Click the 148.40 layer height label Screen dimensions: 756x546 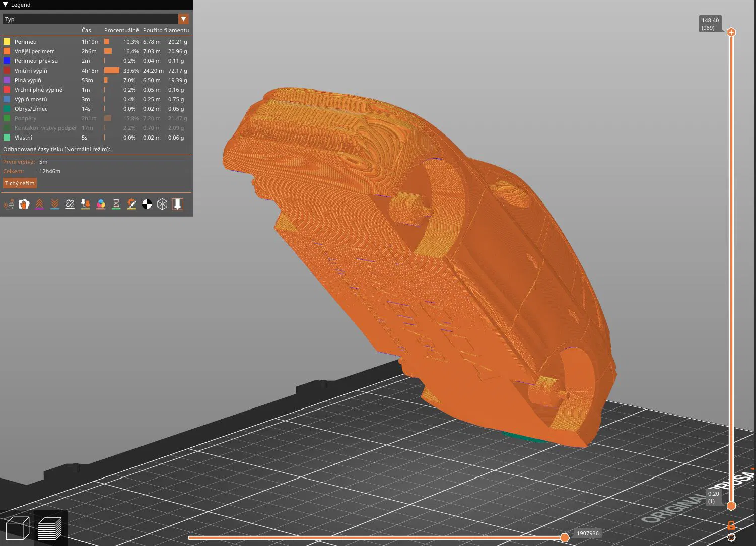(710, 24)
